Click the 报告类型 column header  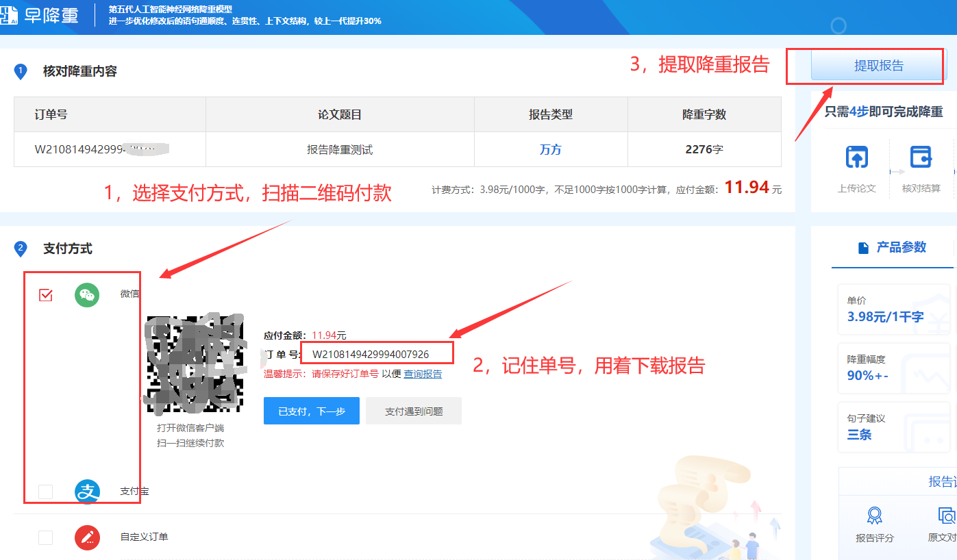tap(551, 114)
